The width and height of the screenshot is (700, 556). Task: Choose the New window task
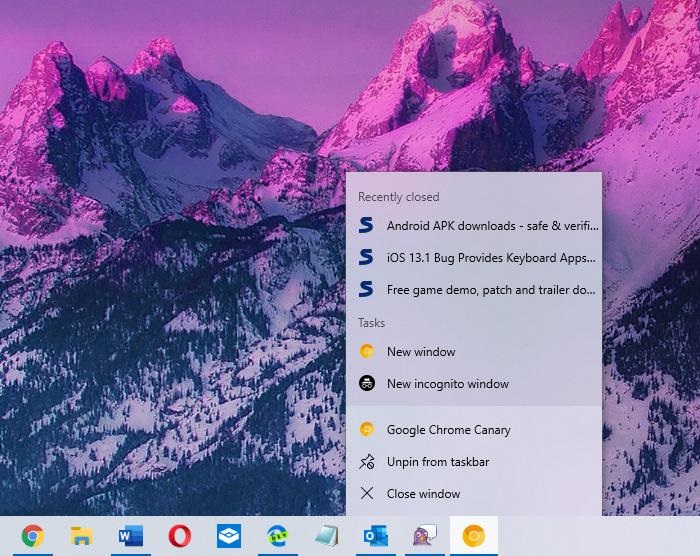[x=474, y=351]
